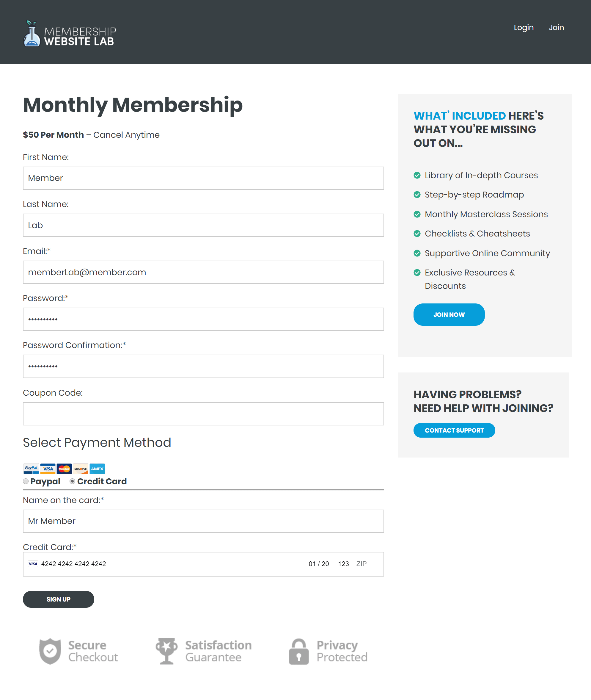Click into the Coupon Code field

tap(203, 414)
